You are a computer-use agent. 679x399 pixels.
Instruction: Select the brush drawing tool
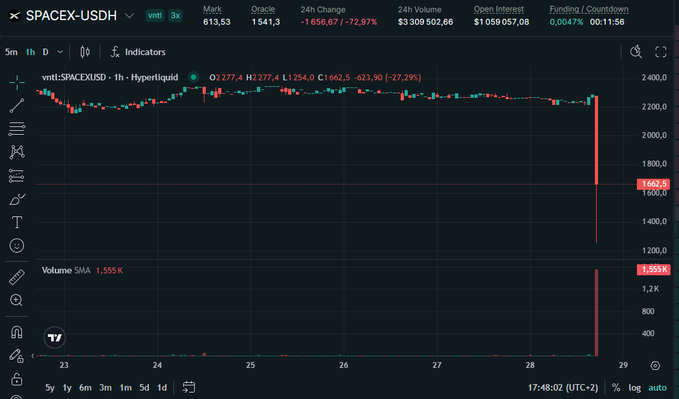17,199
